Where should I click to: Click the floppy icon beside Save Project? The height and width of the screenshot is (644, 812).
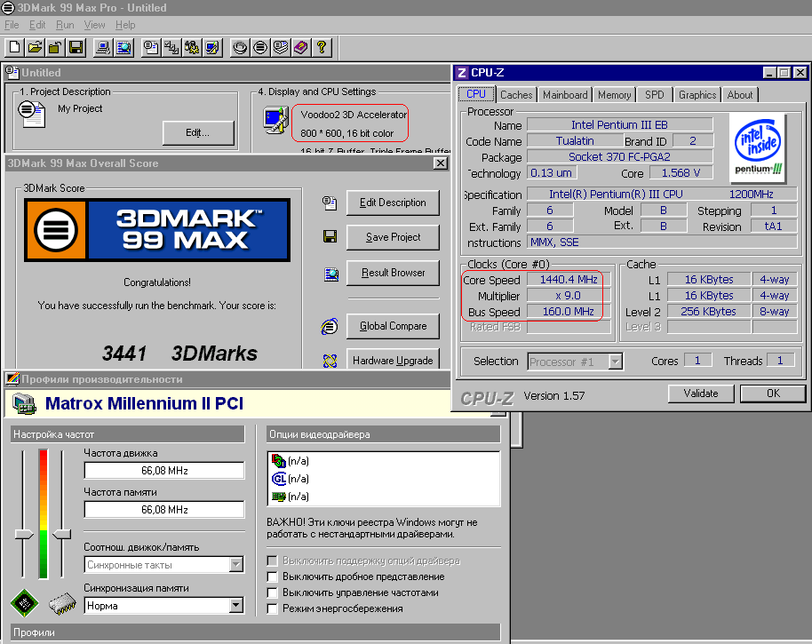click(330, 236)
